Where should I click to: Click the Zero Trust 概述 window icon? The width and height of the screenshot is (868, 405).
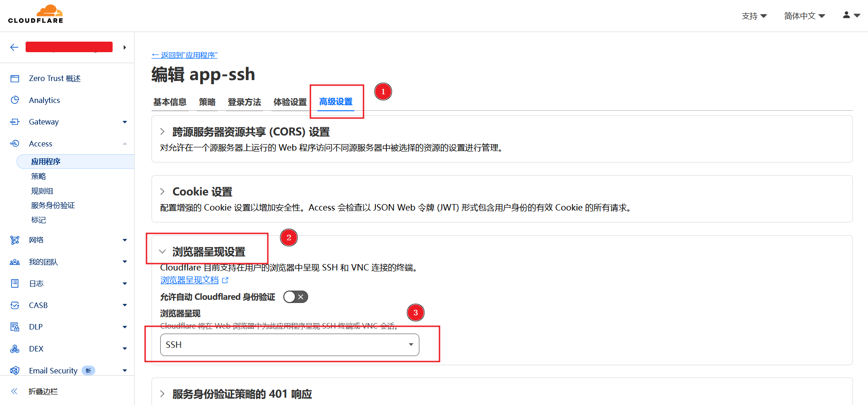click(15, 79)
